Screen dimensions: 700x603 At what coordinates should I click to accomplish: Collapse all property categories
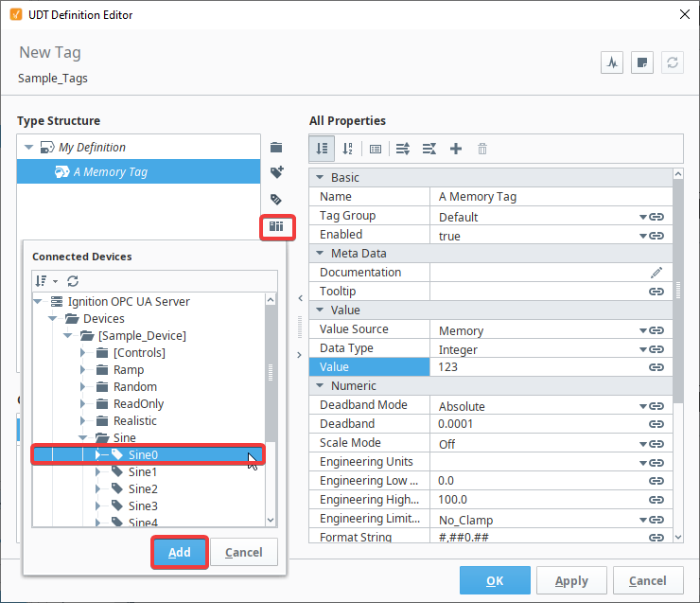coord(429,149)
